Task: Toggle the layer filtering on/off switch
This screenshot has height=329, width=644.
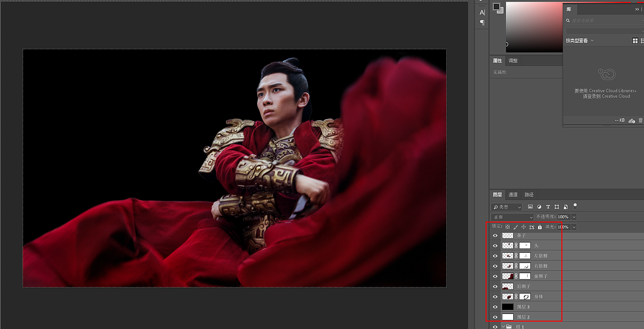Action: 575,206
